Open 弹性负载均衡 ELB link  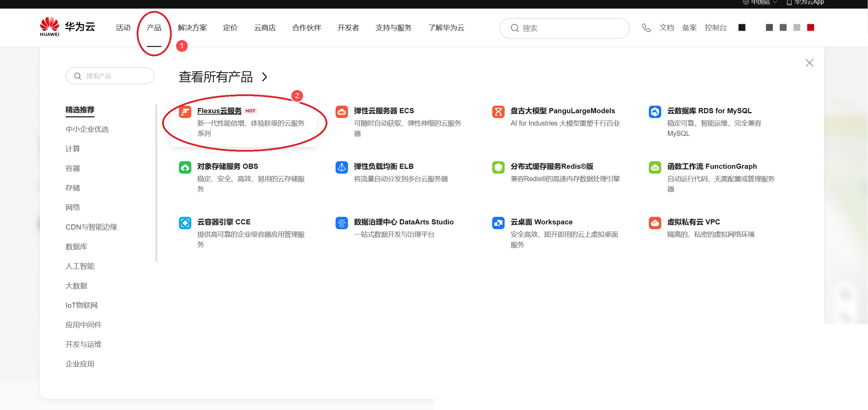pos(384,166)
